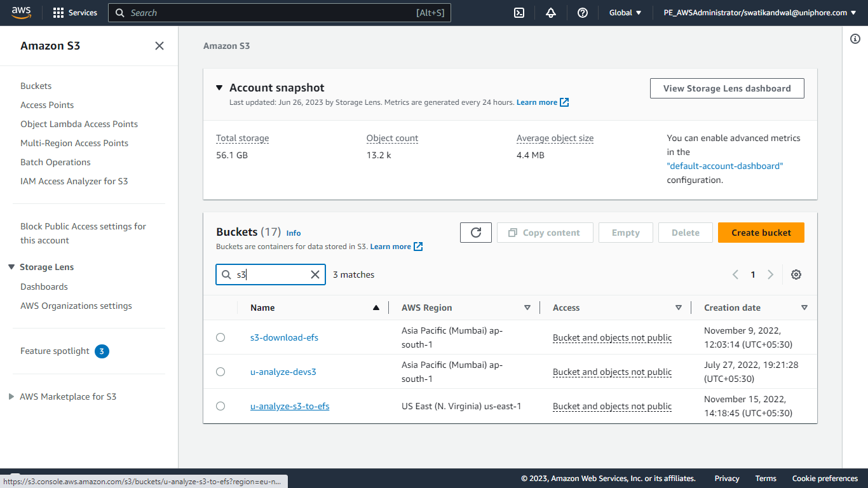
Task: Click the Feature spotlight count badge
Action: [102, 351]
